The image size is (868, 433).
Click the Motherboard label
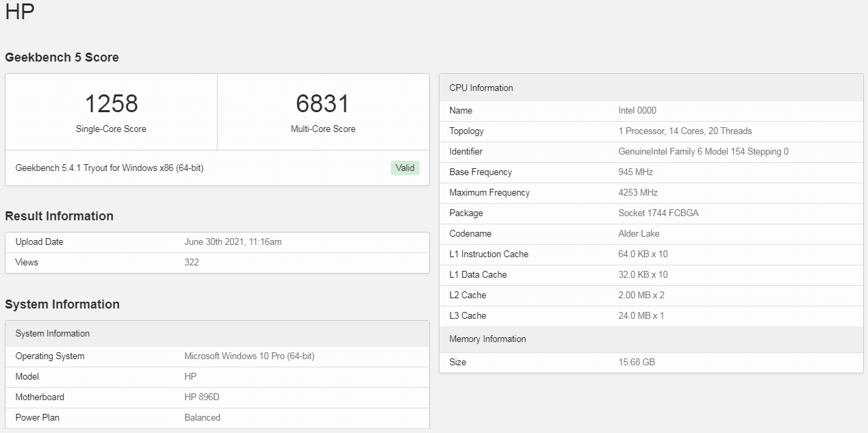pyautogui.click(x=40, y=397)
